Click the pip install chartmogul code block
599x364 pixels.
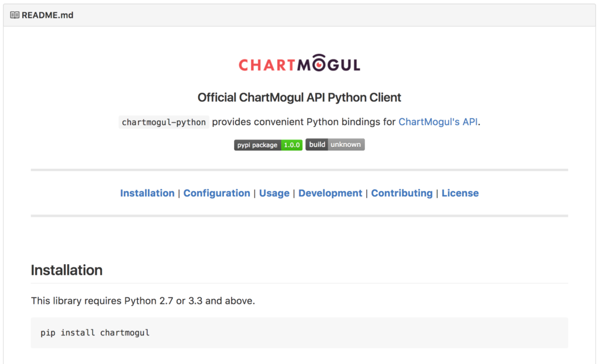299,332
